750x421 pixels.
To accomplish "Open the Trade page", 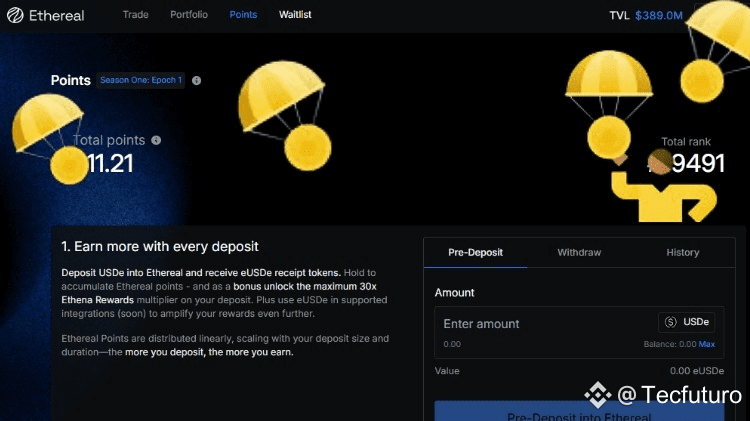I will 135,15.
